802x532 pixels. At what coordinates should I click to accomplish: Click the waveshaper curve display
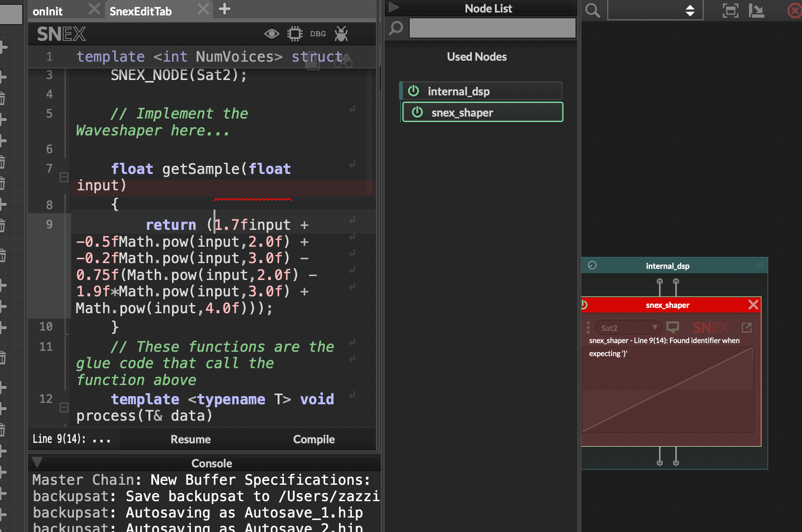click(668, 390)
